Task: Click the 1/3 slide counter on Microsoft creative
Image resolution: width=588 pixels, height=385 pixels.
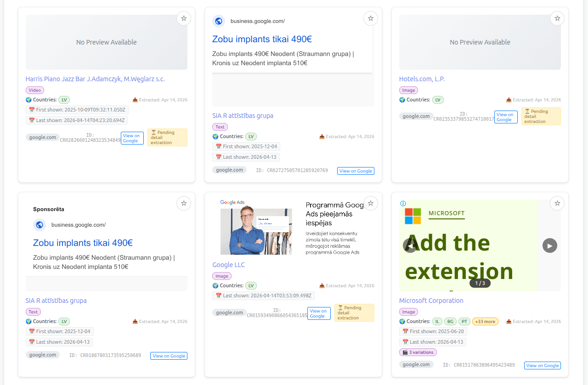Action: click(480, 283)
